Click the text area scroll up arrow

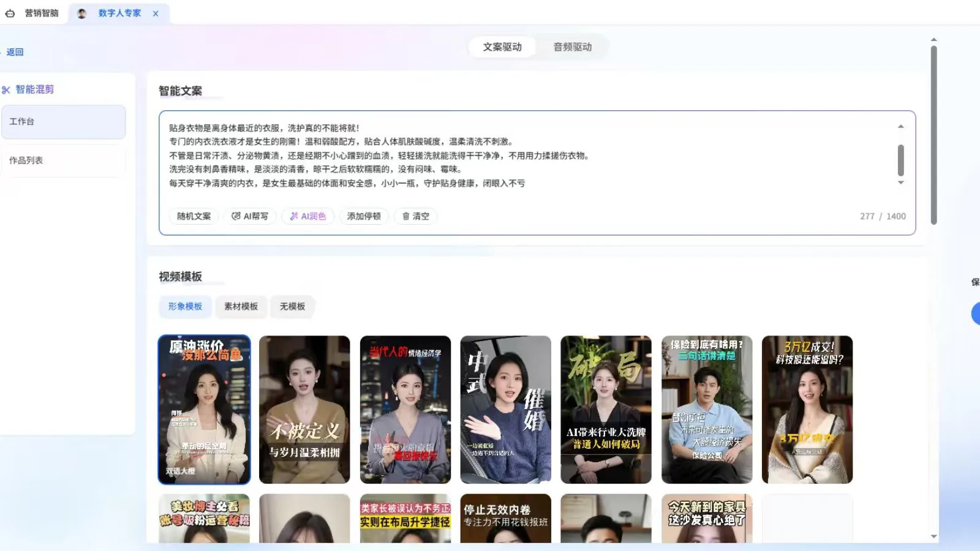point(900,127)
